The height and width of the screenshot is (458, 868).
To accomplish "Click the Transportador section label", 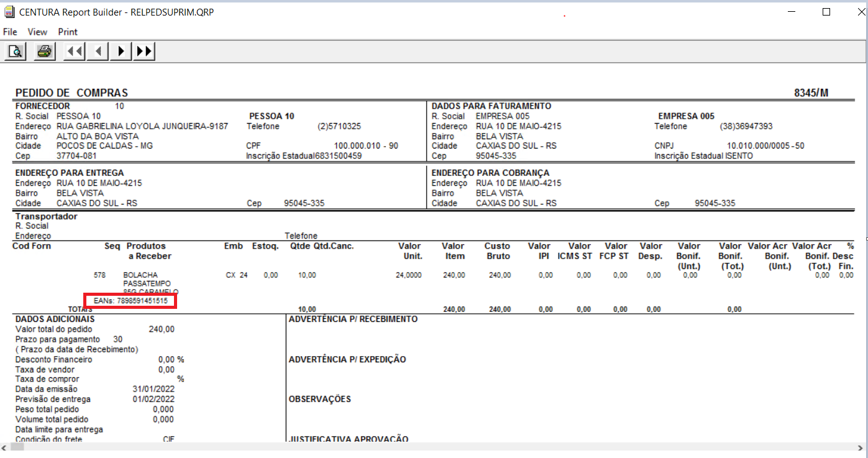I will point(46,216).
